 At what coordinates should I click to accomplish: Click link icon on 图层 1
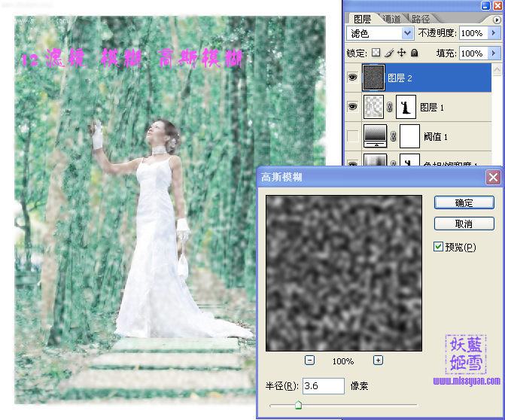389,107
